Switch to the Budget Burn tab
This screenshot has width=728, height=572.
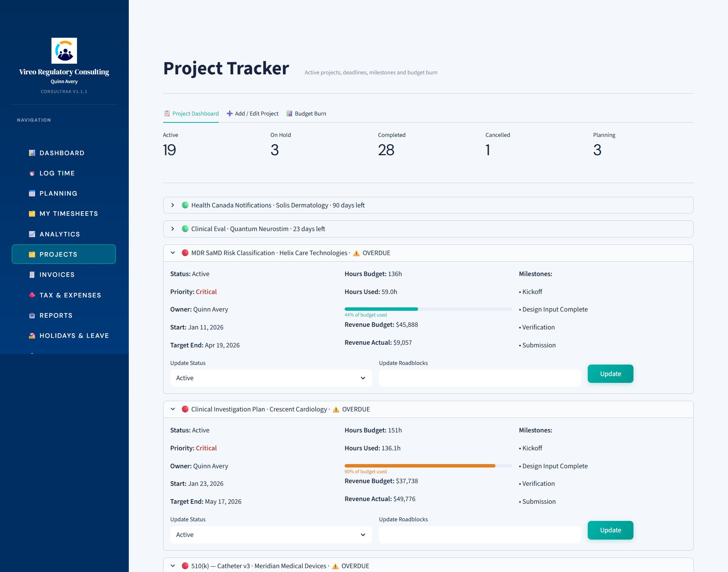306,114
